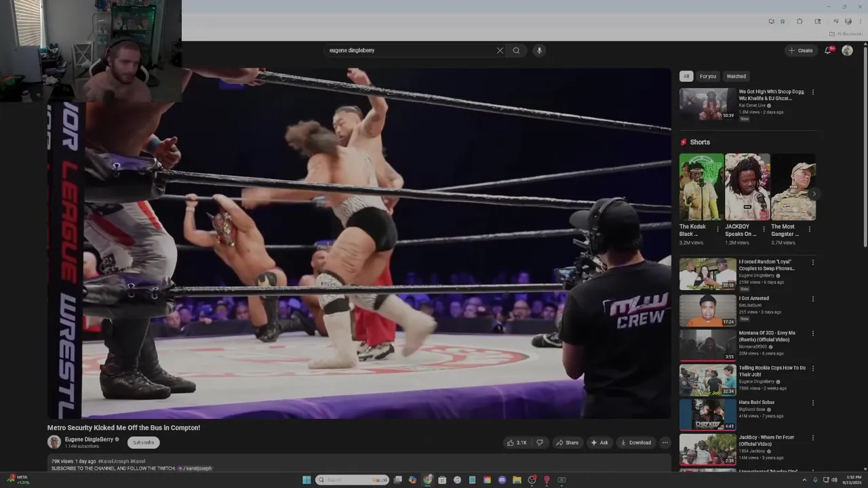Open All Bookmarks folder
The image size is (868, 488).
click(846, 34)
